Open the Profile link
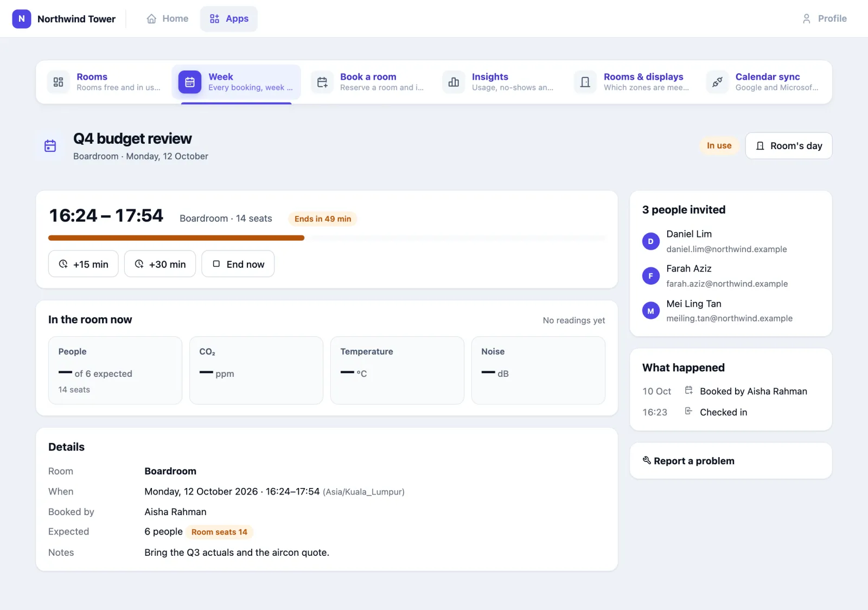The image size is (868, 610). click(x=824, y=19)
